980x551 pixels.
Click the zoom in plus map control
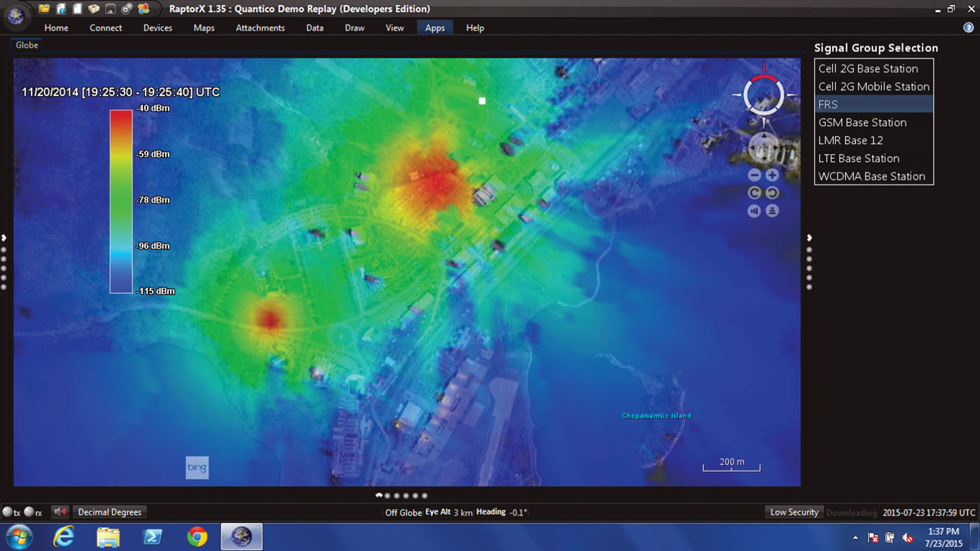[x=772, y=175]
